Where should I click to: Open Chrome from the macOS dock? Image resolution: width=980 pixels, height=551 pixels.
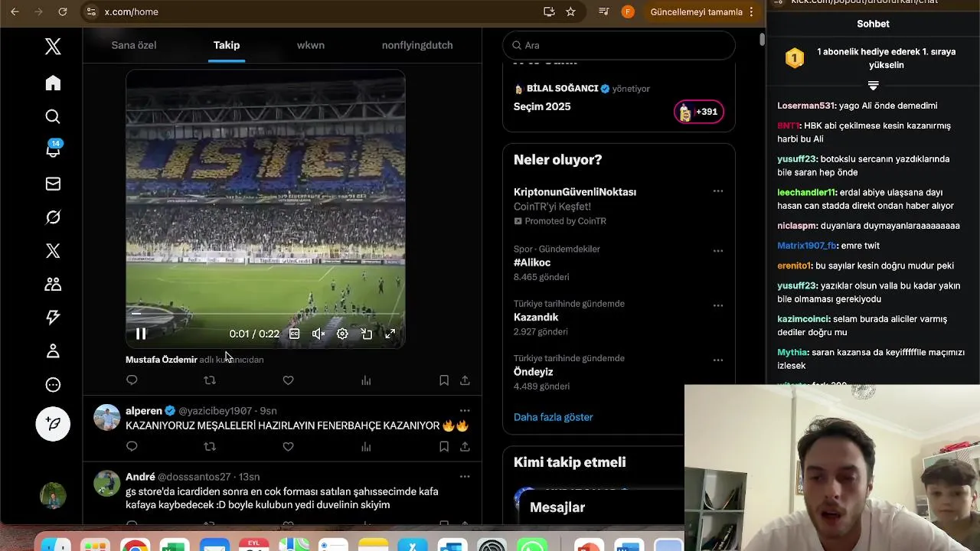pyautogui.click(x=135, y=545)
